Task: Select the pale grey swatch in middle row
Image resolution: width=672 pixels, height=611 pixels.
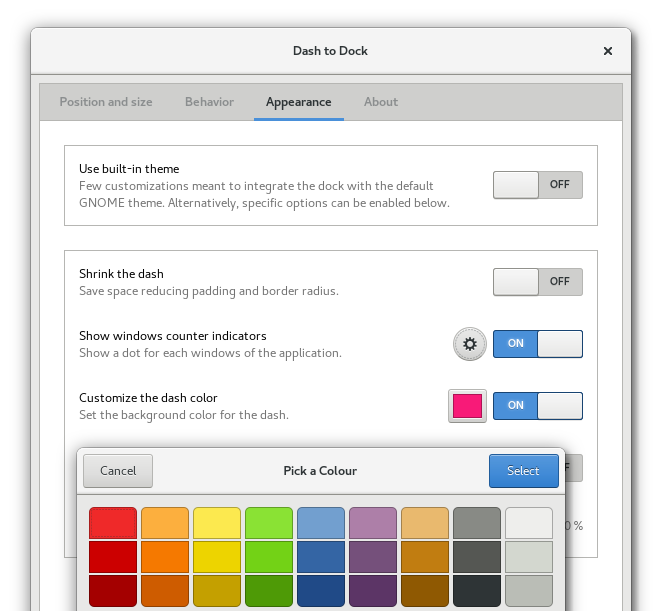Action: [529, 557]
